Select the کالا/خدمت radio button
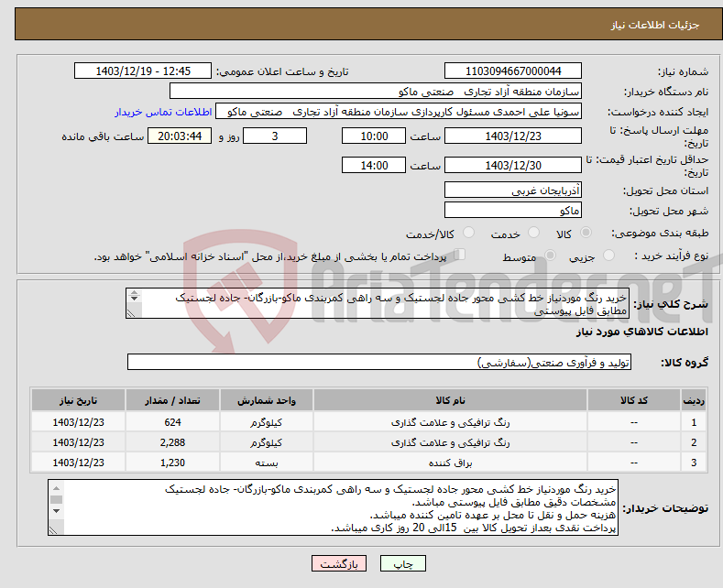 coord(468,233)
